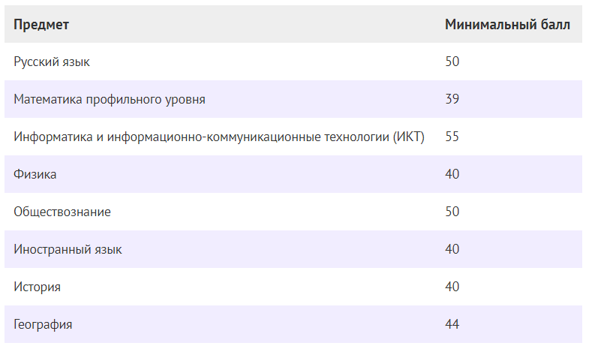Select the "Физика" subject cell
The height and width of the screenshot is (364, 595).
pyautogui.click(x=35, y=174)
